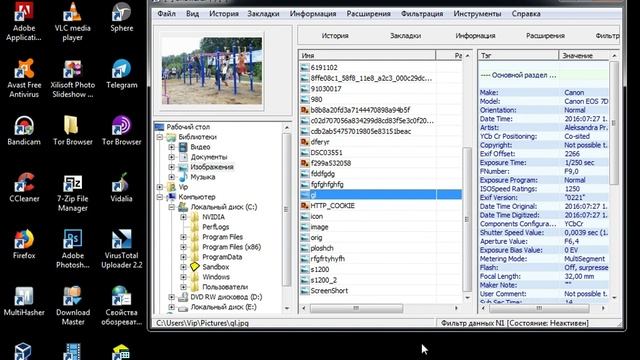Select the file named ploshch
The image size is (640, 360).
click(x=322, y=248)
